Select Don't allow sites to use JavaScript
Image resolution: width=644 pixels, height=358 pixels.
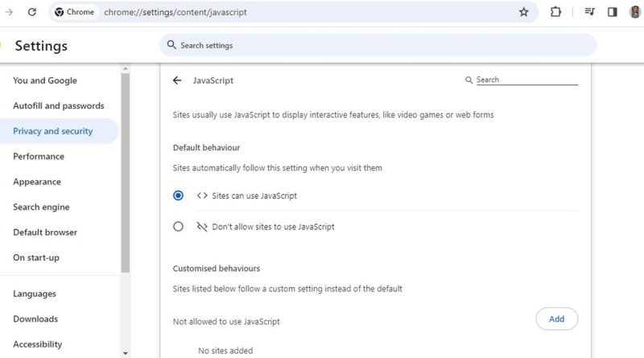(x=178, y=227)
